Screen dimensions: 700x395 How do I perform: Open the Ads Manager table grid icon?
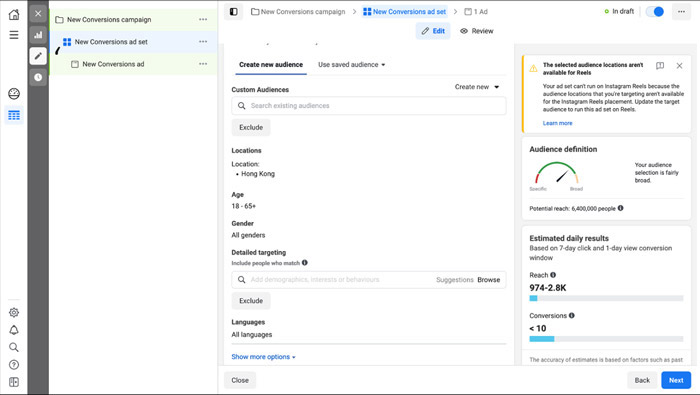pos(14,115)
